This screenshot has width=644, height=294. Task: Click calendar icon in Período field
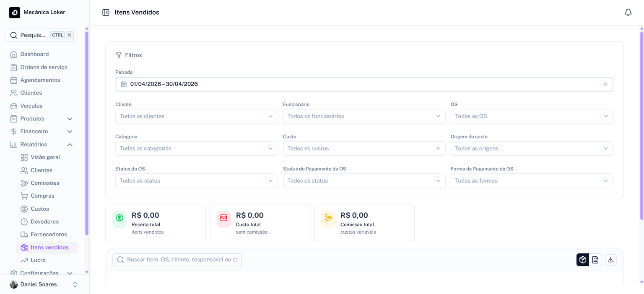pos(124,84)
